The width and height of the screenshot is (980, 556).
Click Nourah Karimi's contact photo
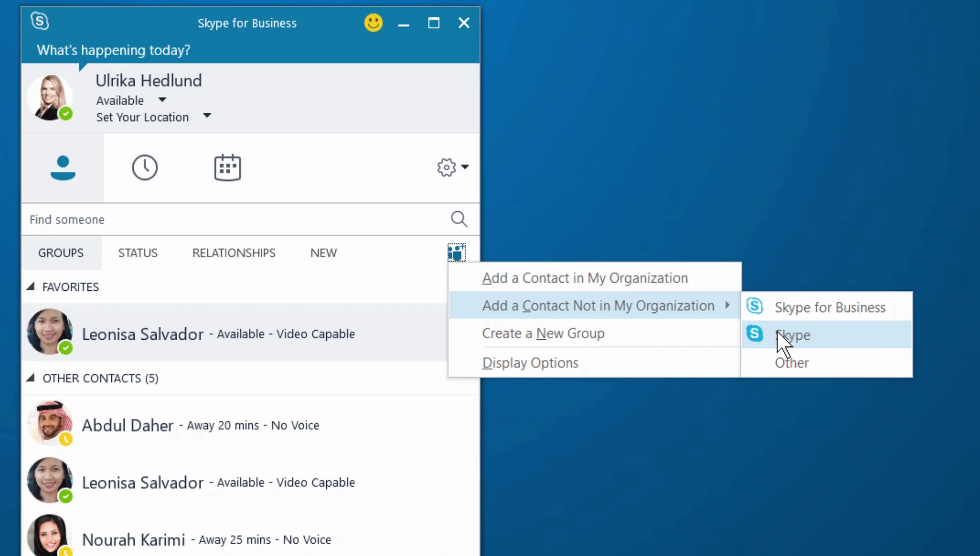pos(50,535)
